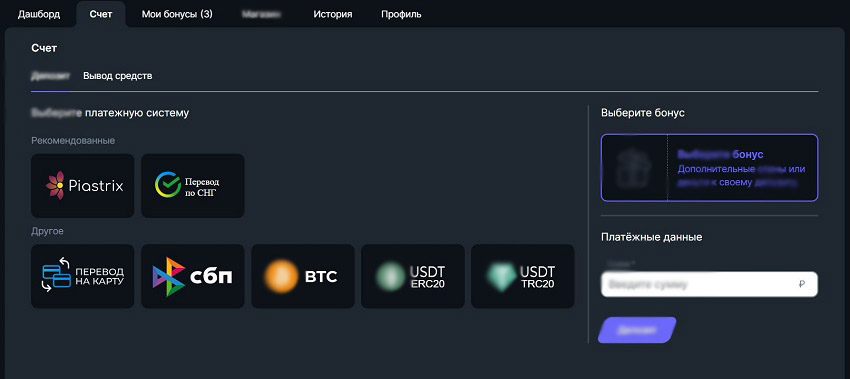Open the blurred tab next to Мои бонусы
This screenshot has width=850, height=379.
point(261,14)
